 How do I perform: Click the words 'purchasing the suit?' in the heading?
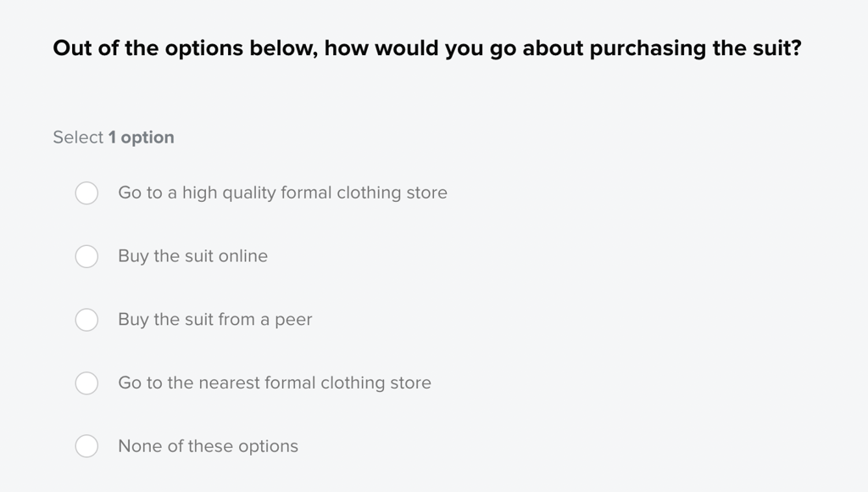[695, 48]
